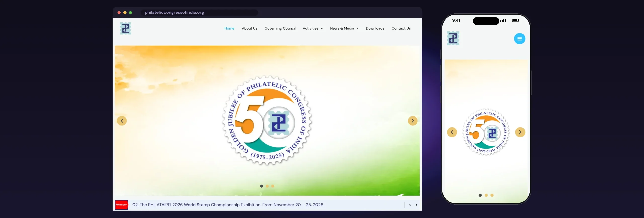Go to Contact Us page

(401, 28)
